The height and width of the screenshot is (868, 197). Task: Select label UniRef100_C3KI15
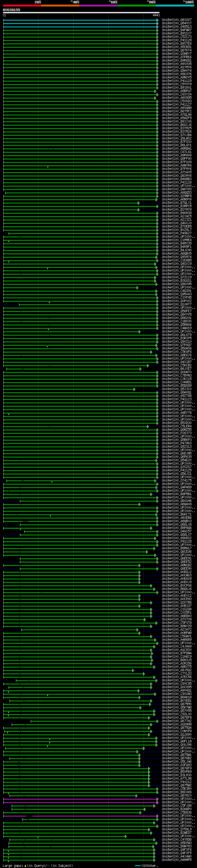(177, 379)
